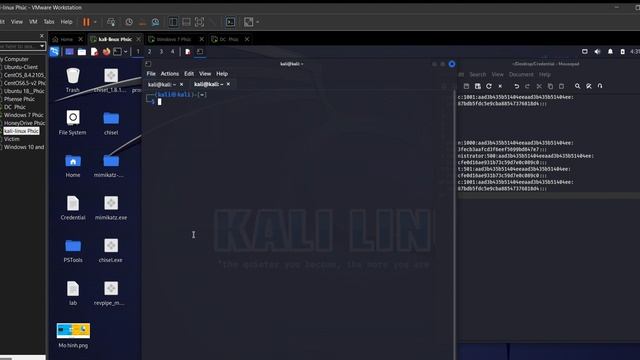Open the library search dropdown arrow
The image size is (640, 360).
pos(42,46)
